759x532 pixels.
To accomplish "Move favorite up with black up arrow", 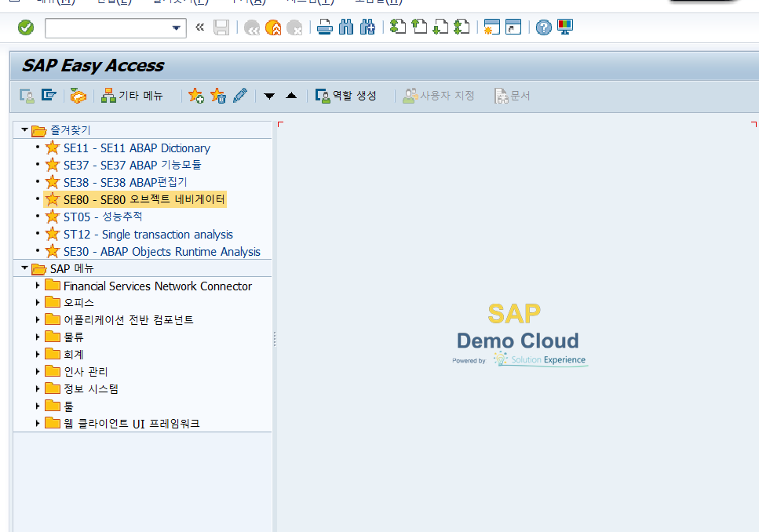I will (x=291, y=96).
